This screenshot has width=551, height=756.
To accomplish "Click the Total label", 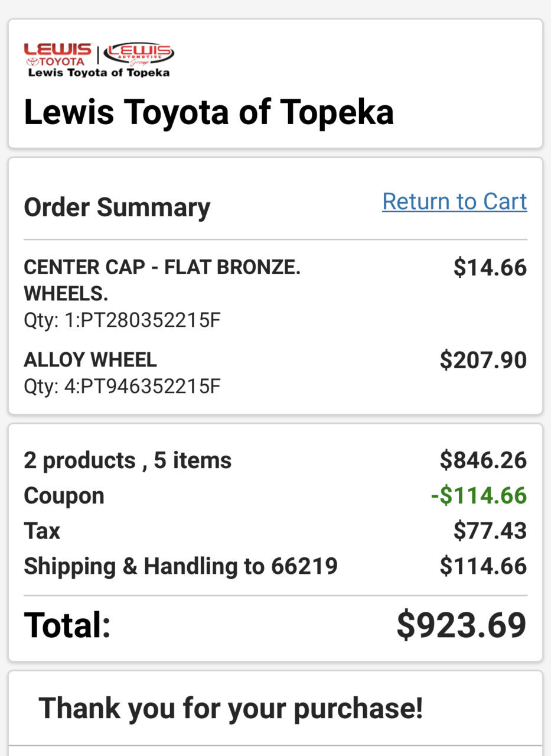I will (67, 625).
